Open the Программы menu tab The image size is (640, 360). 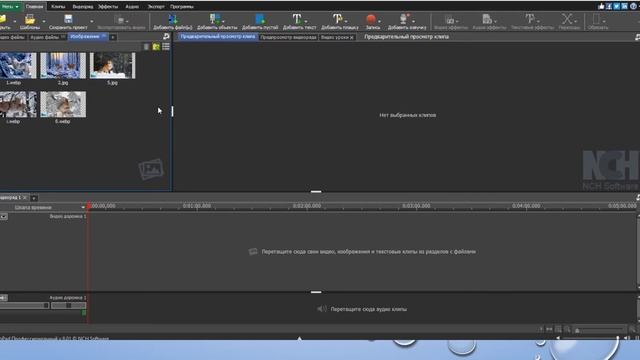(x=182, y=7)
